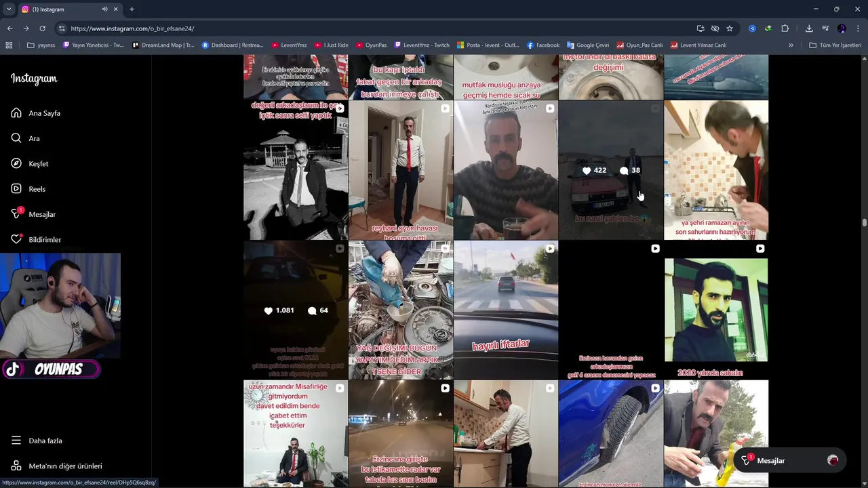Mute the Instagram tab audio

pos(104,9)
